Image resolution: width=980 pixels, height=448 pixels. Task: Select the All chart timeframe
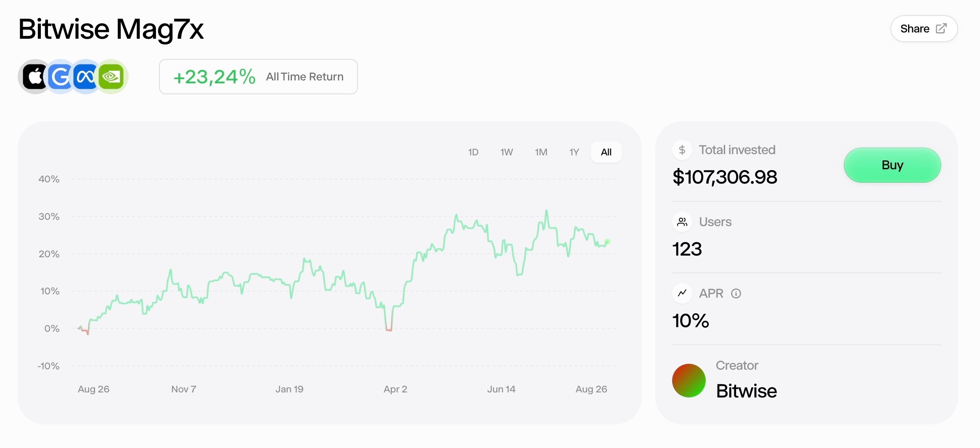point(606,152)
